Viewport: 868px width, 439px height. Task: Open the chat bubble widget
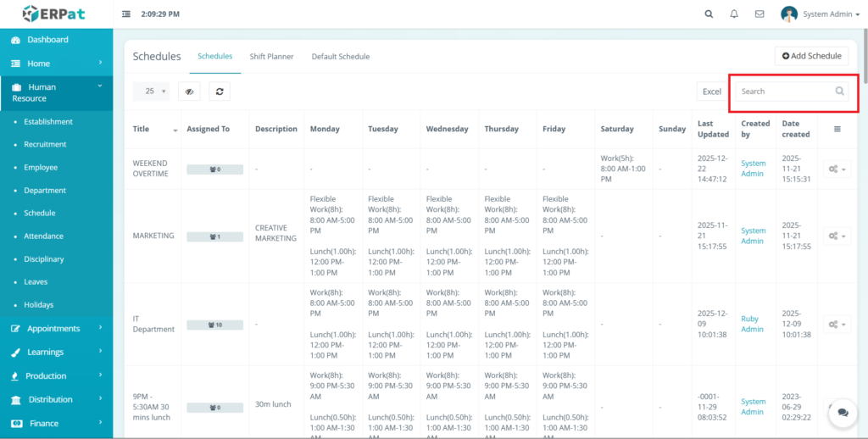tap(842, 413)
